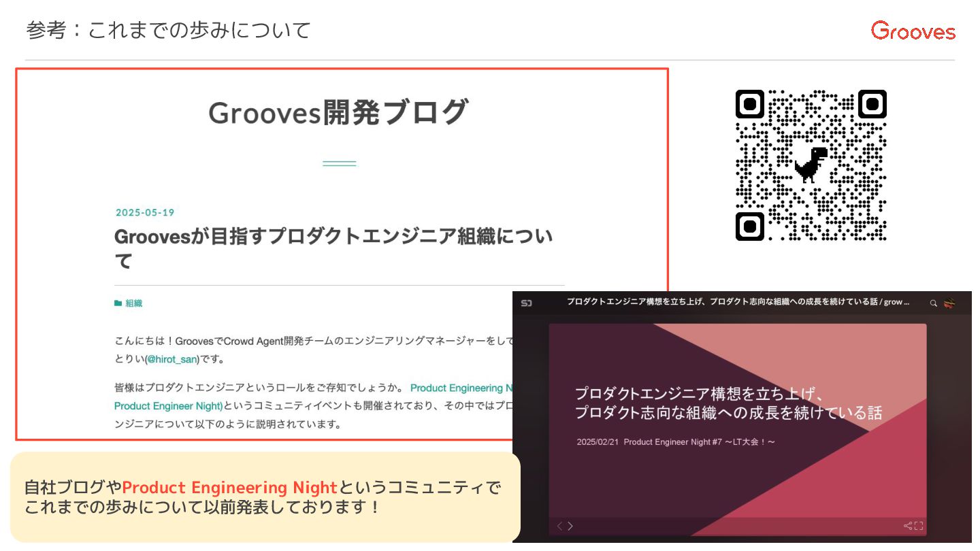Open the Grooves開発ブログ blog title

[x=338, y=112]
